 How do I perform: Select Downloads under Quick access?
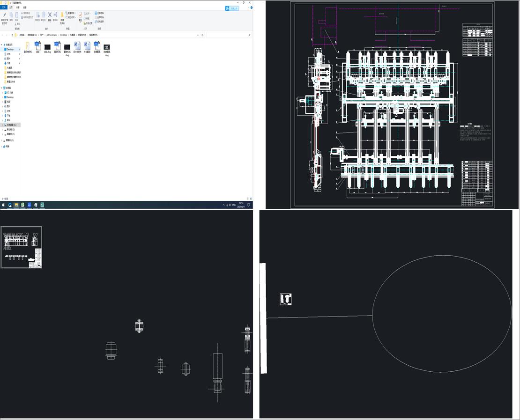tap(7, 63)
